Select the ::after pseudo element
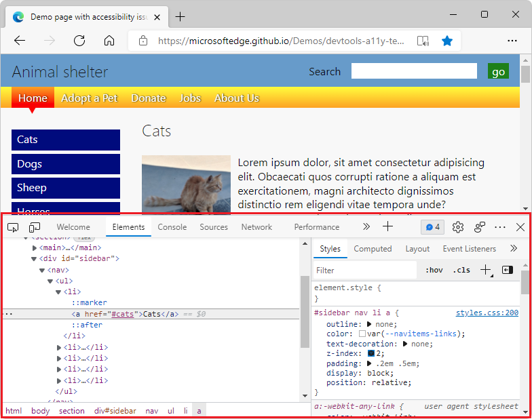The image size is (532, 419). 87,325
